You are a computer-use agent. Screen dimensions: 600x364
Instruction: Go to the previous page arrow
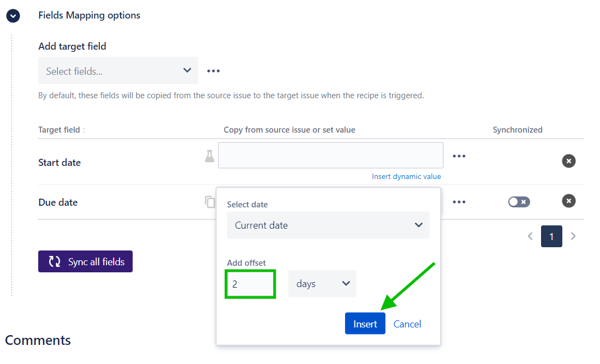(530, 236)
